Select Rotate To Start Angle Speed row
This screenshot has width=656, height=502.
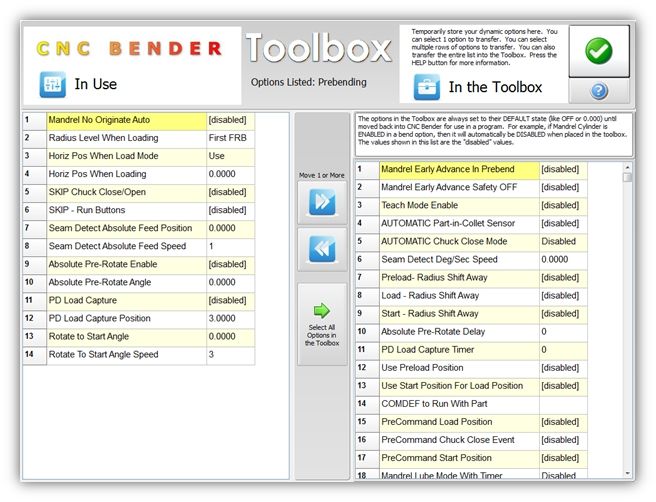click(x=138, y=354)
